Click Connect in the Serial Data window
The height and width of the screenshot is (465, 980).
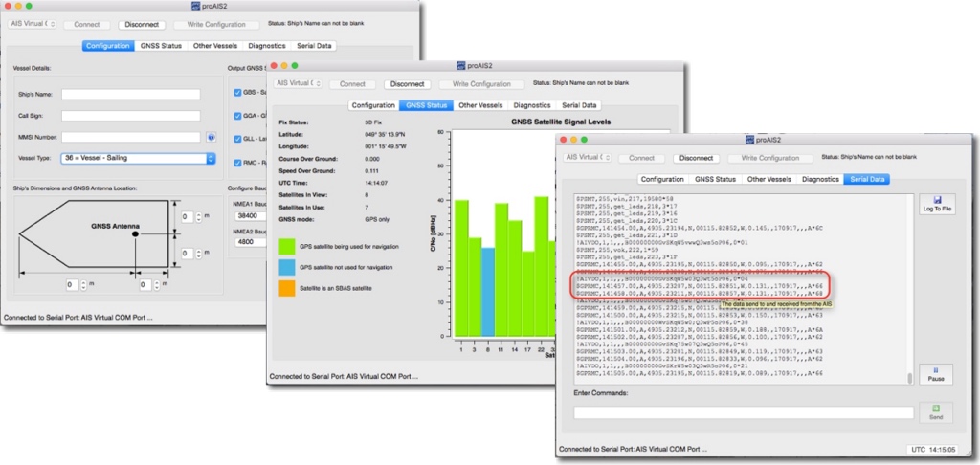coord(642,158)
